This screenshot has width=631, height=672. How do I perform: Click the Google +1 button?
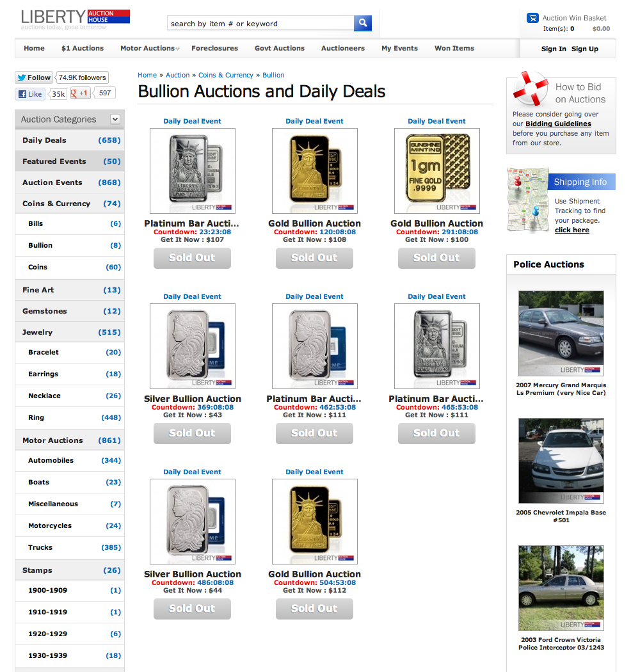(80, 93)
